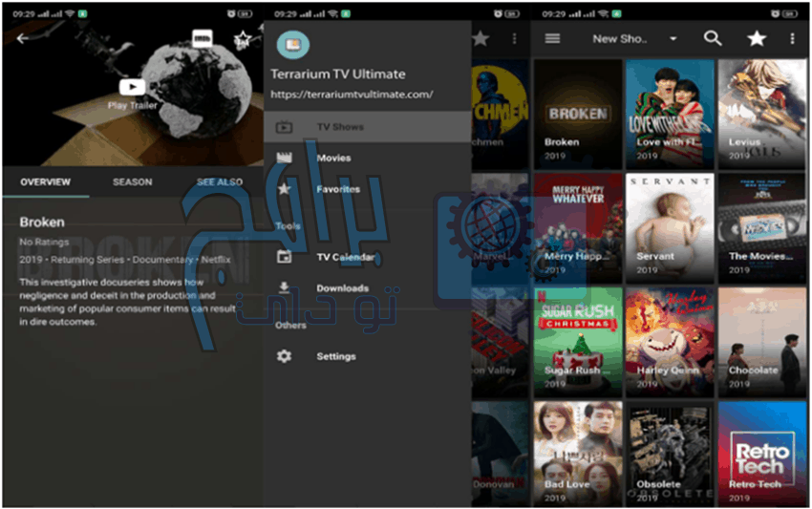
Task: Tap the add-to-favorites star on Broken page
Action: point(242,40)
